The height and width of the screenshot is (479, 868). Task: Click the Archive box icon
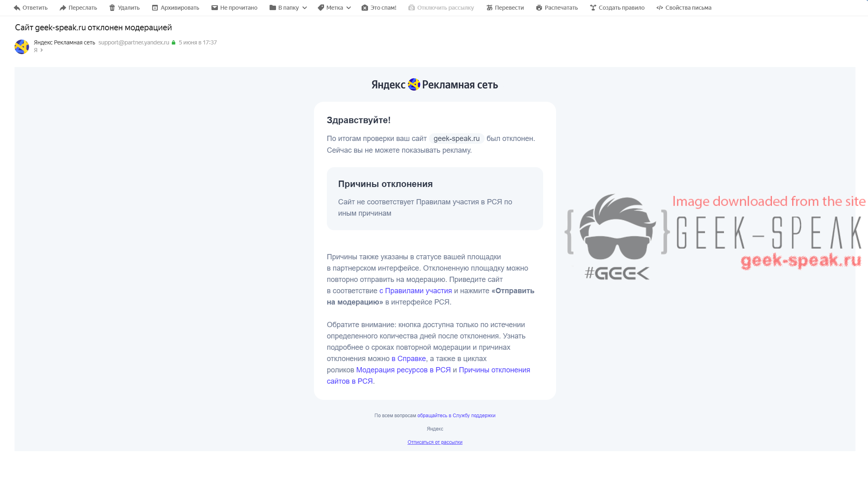pyautogui.click(x=155, y=8)
